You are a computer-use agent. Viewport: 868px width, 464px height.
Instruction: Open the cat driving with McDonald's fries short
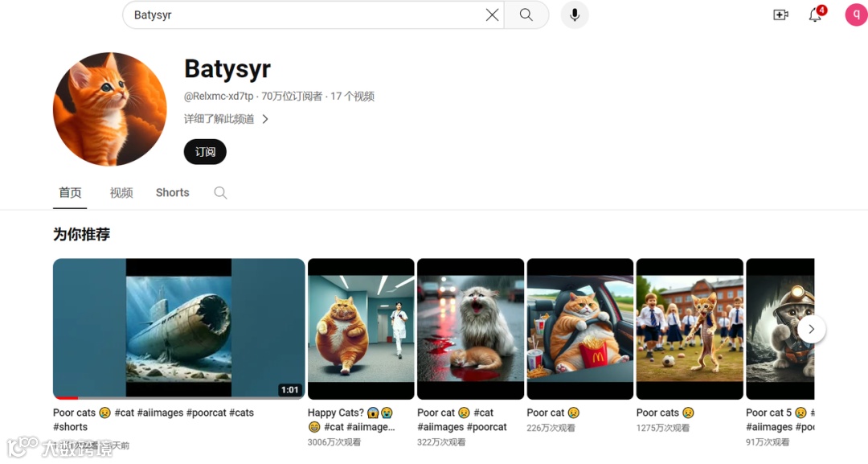pyautogui.click(x=580, y=329)
